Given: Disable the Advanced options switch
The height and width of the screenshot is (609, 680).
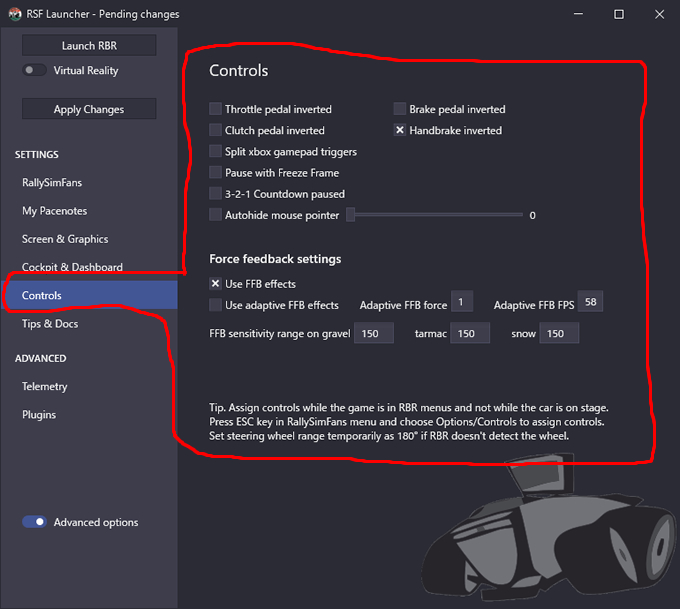Looking at the screenshot, I should 34,522.
